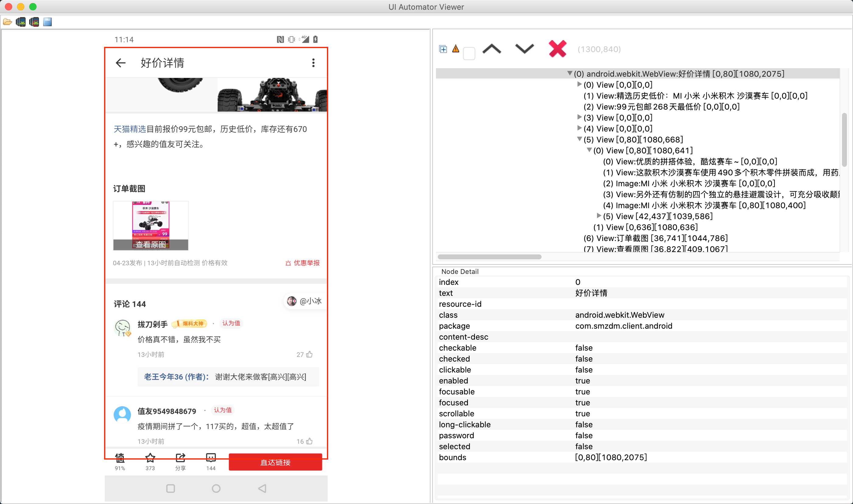853x504 pixels.
Task: Tap the 评论 144 heading
Action: pyautogui.click(x=129, y=304)
